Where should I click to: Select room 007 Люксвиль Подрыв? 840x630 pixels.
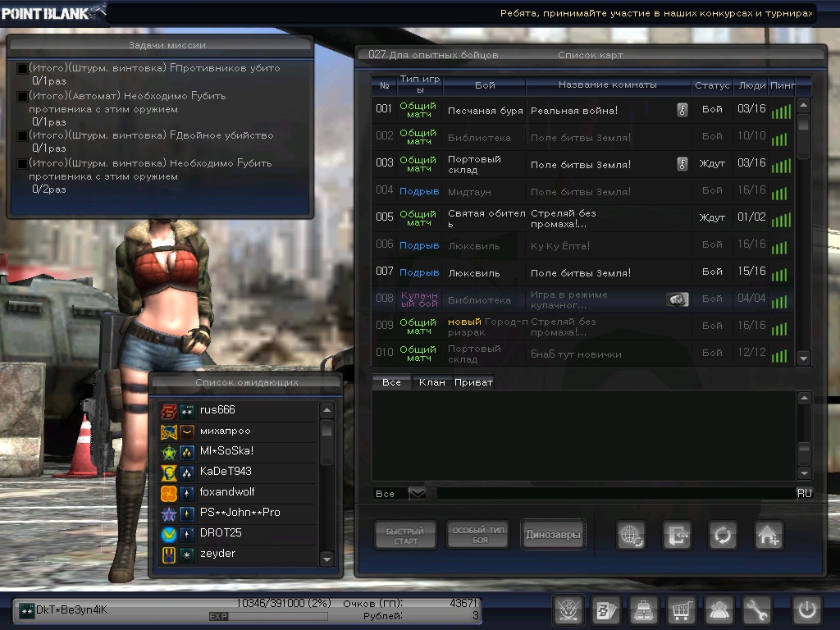click(582, 272)
